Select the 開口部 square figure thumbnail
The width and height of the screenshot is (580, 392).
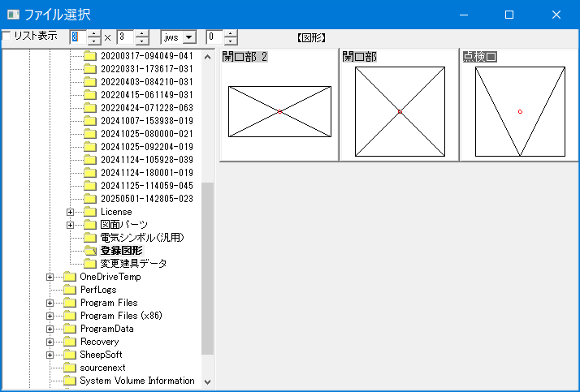click(400, 105)
